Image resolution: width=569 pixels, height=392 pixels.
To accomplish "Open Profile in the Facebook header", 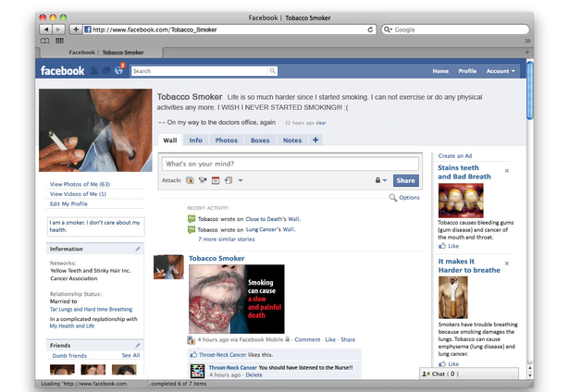I will pos(467,71).
